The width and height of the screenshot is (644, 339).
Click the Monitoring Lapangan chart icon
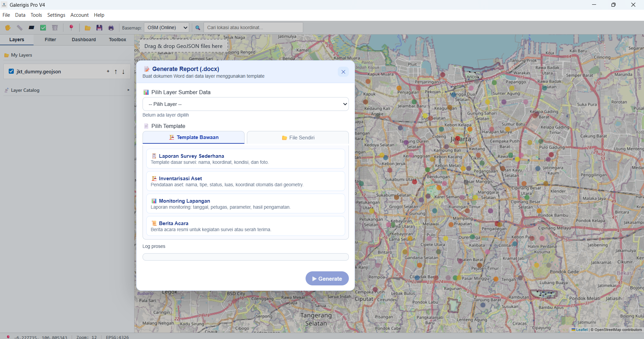tap(154, 201)
